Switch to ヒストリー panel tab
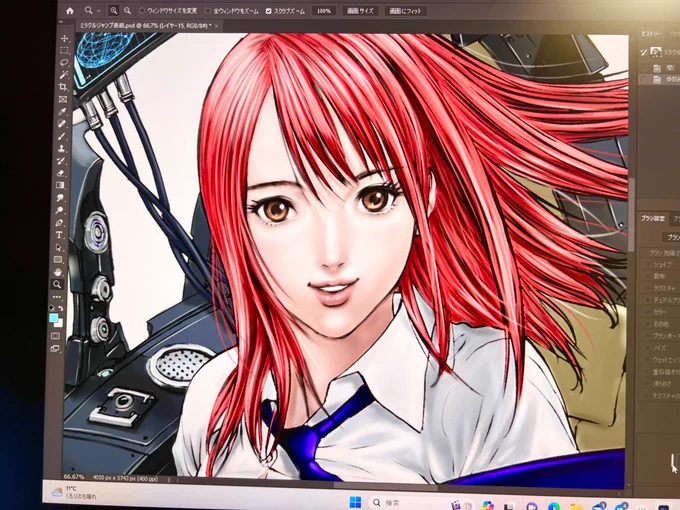Image resolution: width=680 pixels, height=510 pixels. click(651, 33)
